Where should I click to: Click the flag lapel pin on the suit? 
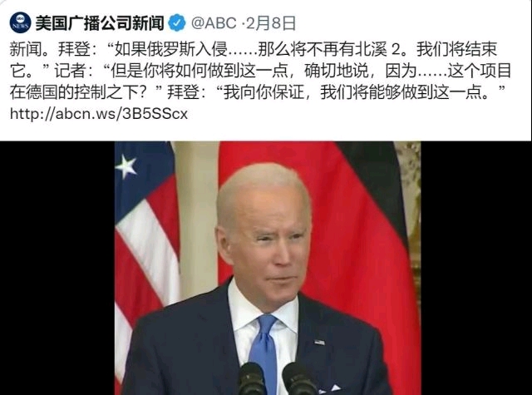click(319, 343)
